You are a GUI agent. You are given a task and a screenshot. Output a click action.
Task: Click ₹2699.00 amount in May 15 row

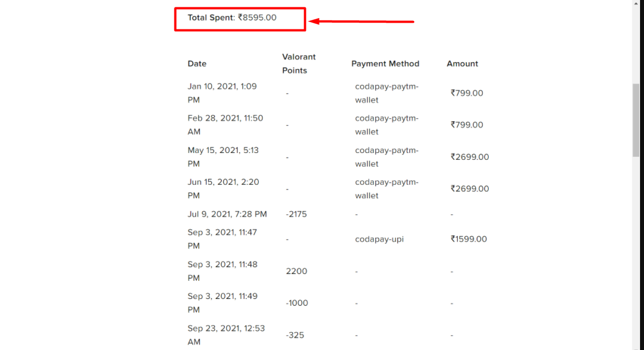(470, 157)
